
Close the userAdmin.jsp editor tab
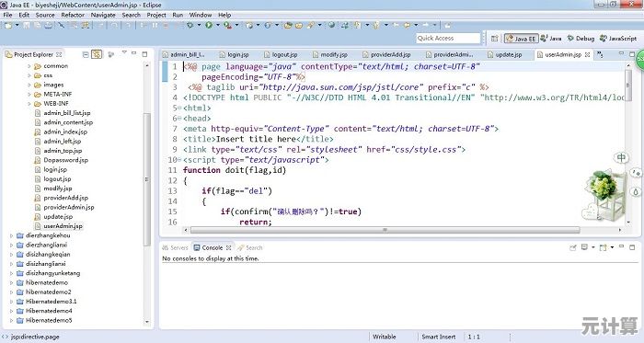587,54
